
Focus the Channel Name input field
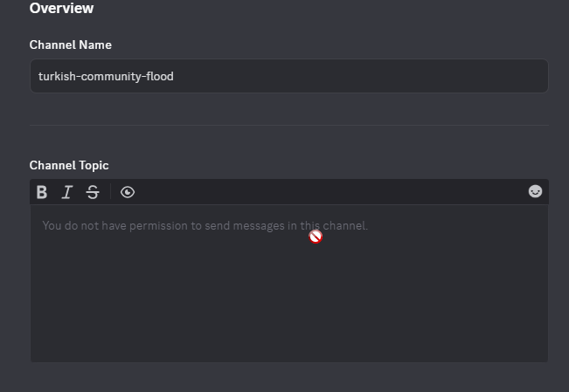(x=288, y=76)
